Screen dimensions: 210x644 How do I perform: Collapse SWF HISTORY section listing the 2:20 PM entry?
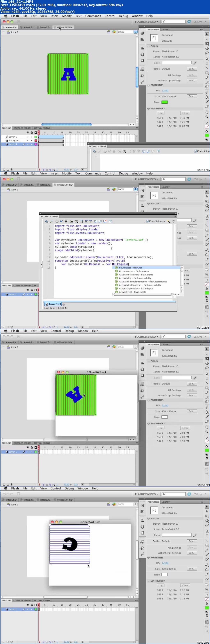coord(148,581)
